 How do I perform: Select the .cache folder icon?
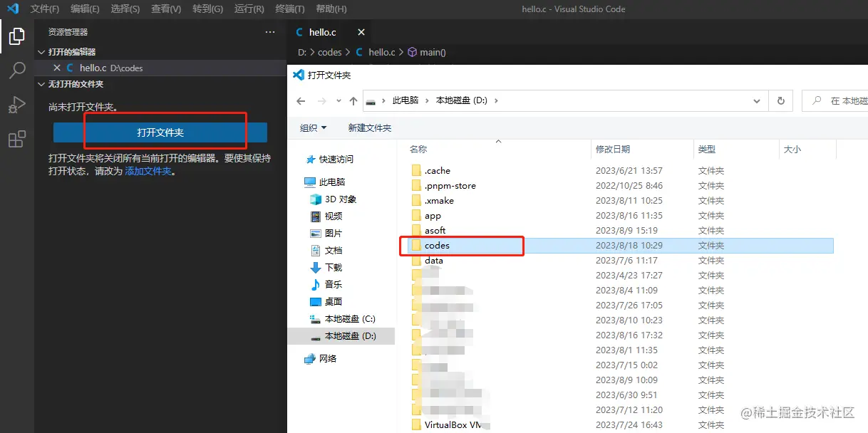pos(417,170)
